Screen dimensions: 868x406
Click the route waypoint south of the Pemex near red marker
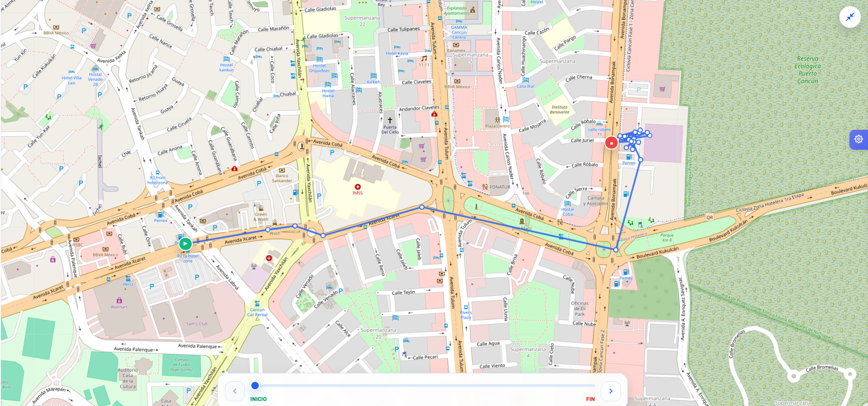pyautogui.click(x=640, y=160)
